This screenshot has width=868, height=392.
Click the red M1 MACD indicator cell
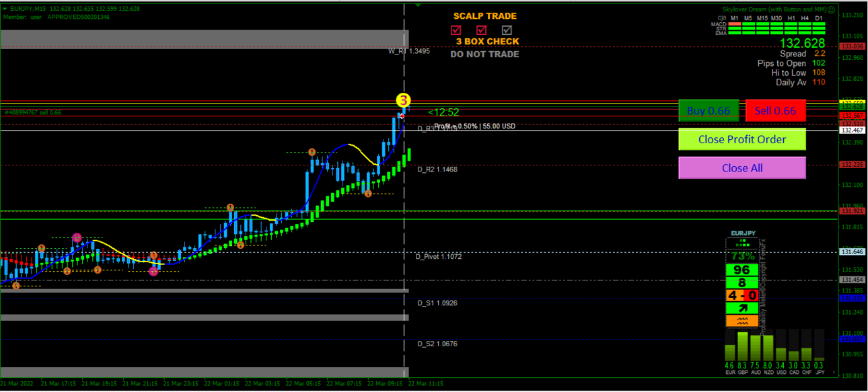coord(735,24)
